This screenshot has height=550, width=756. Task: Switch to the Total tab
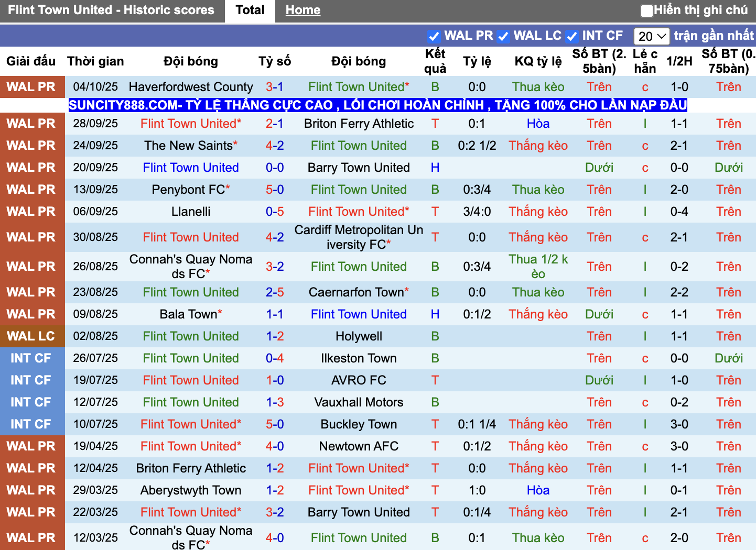(250, 10)
